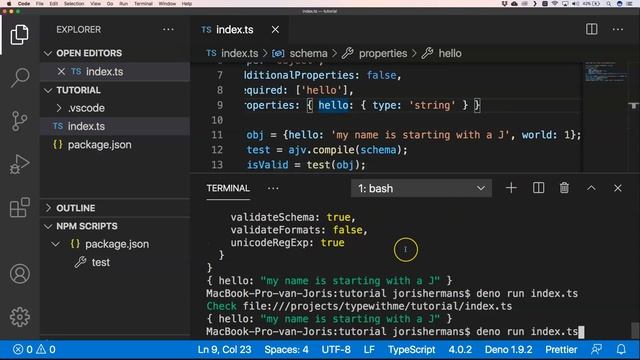Open editor more actions ellipsis
Screen dimensions: 640x360
pyautogui.click(x=618, y=29)
